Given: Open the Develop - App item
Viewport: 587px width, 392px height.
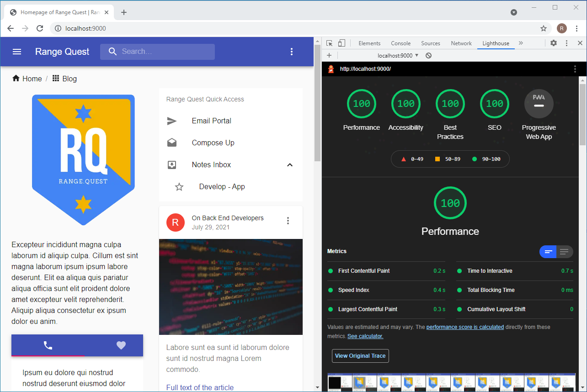Looking at the screenshot, I should 231,187.
